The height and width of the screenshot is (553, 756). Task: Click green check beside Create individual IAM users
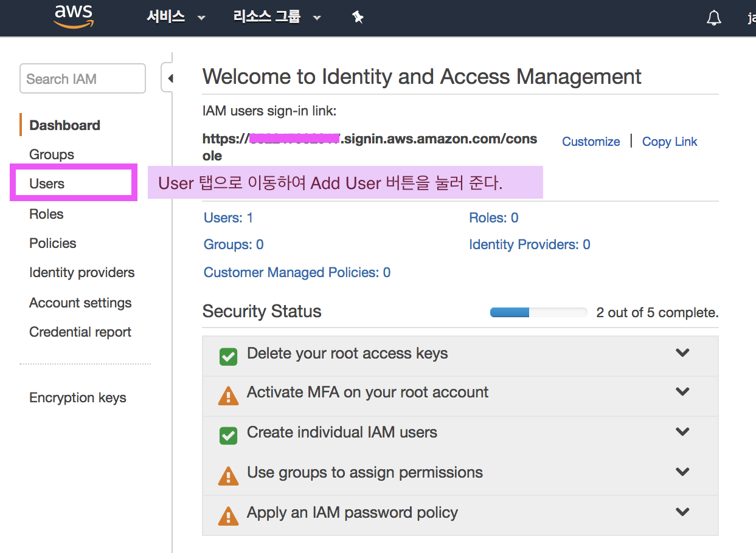(228, 435)
